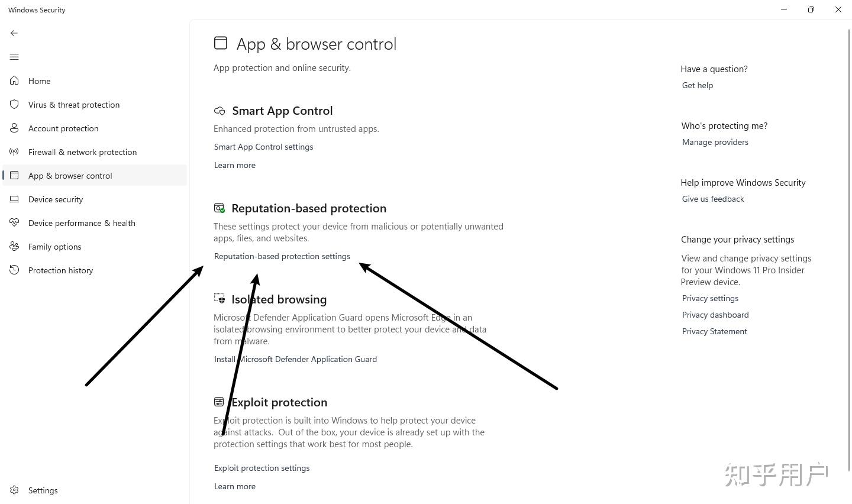Open Reputation-based protection settings
This screenshot has height=504, width=852.
point(282,256)
